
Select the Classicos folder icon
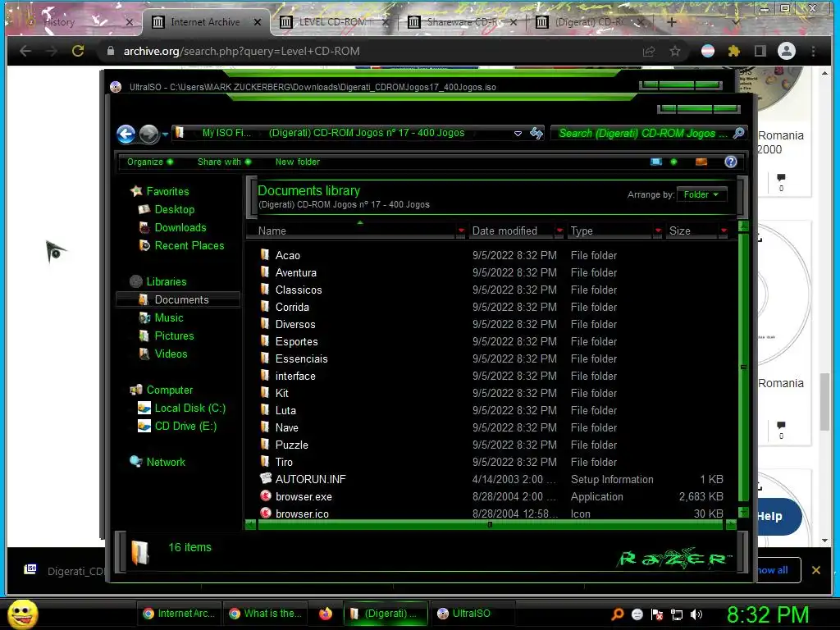(x=265, y=290)
